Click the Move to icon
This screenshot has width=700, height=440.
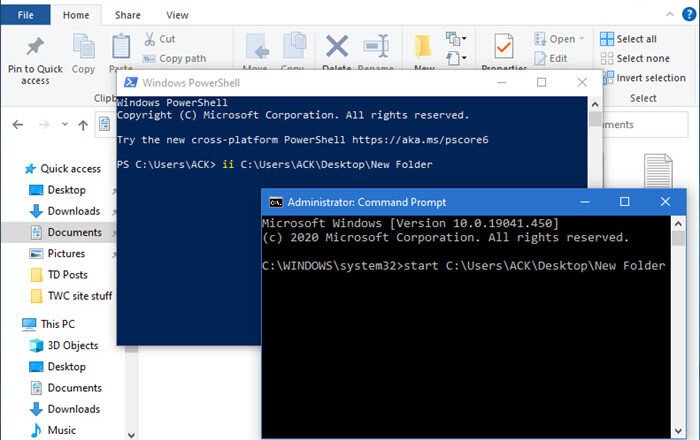pyautogui.click(x=257, y=46)
